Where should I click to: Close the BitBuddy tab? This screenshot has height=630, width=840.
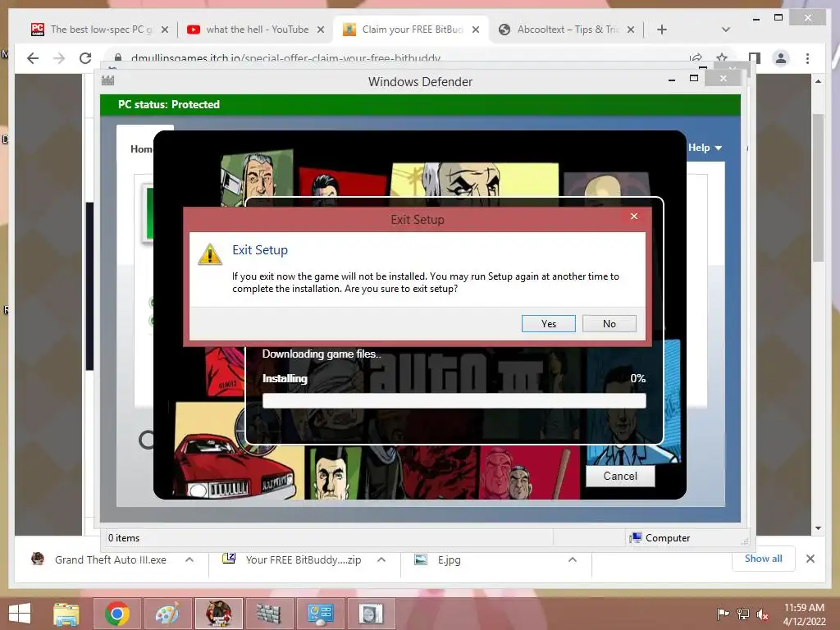click(475, 30)
